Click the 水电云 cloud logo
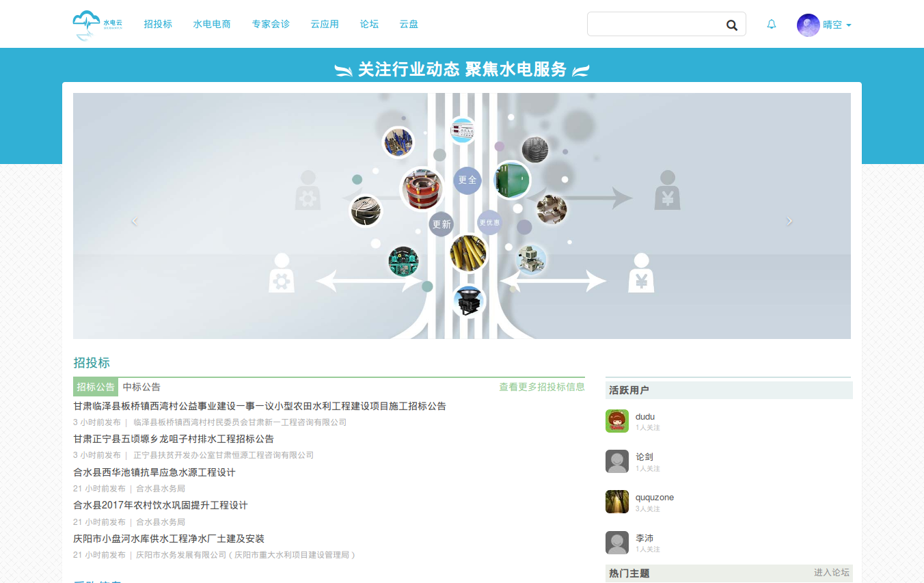This screenshot has width=924, height=583. click(97, 25)
